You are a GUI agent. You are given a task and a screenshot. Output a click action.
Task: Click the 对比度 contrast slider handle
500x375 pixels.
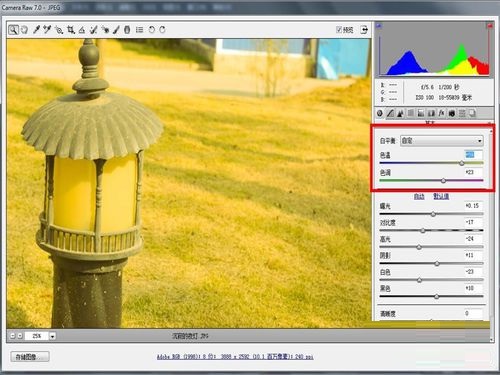click(423, 230)
